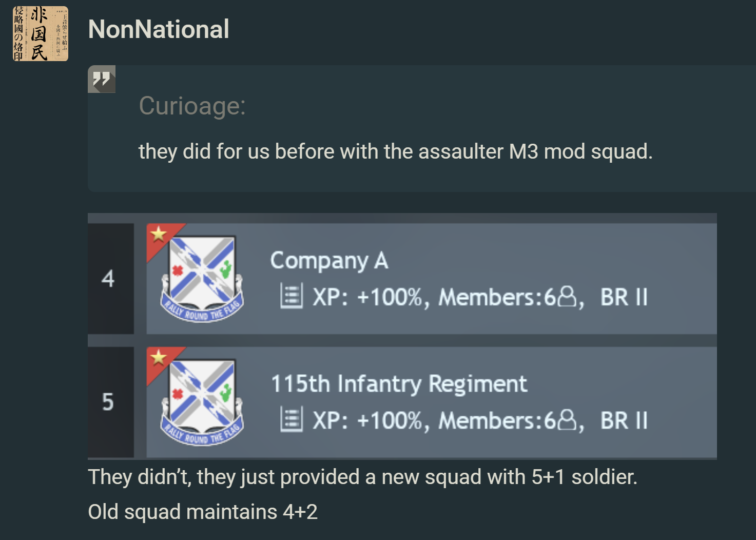This screenshot has width=756, height=540.
Task: Select squad slot number 4
Action: [108, 279]
